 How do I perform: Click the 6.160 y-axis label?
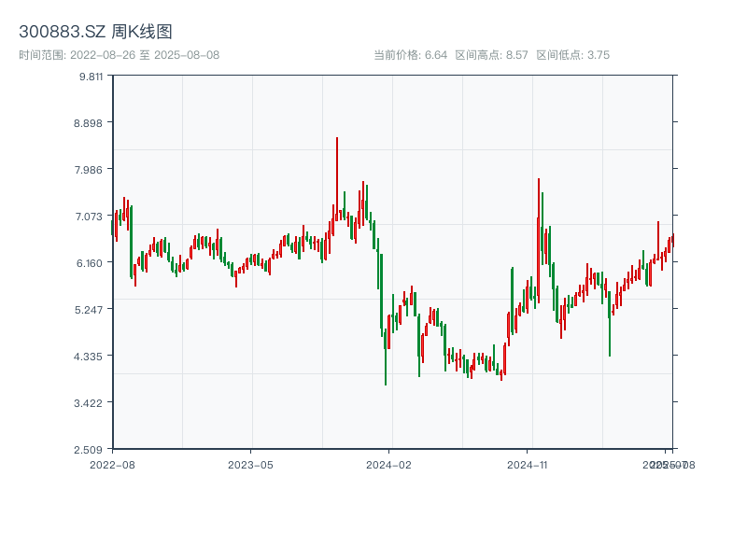click(92, 263)
